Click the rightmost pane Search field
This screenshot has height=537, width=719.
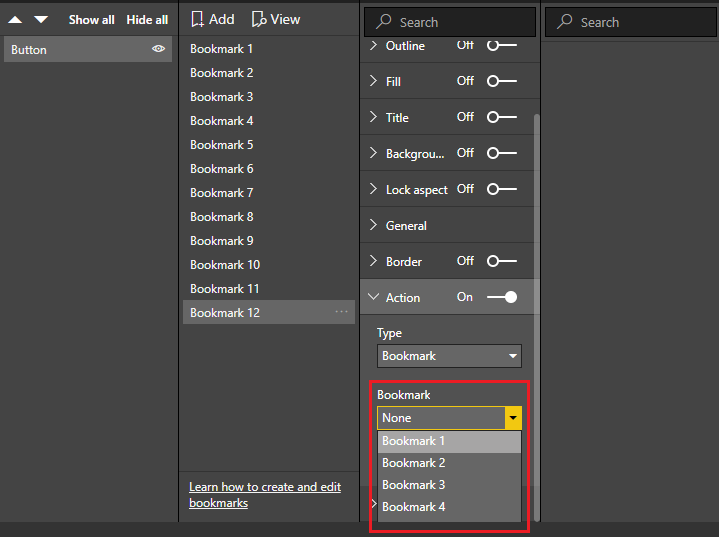pyautogui.click(x=631, y=22)
